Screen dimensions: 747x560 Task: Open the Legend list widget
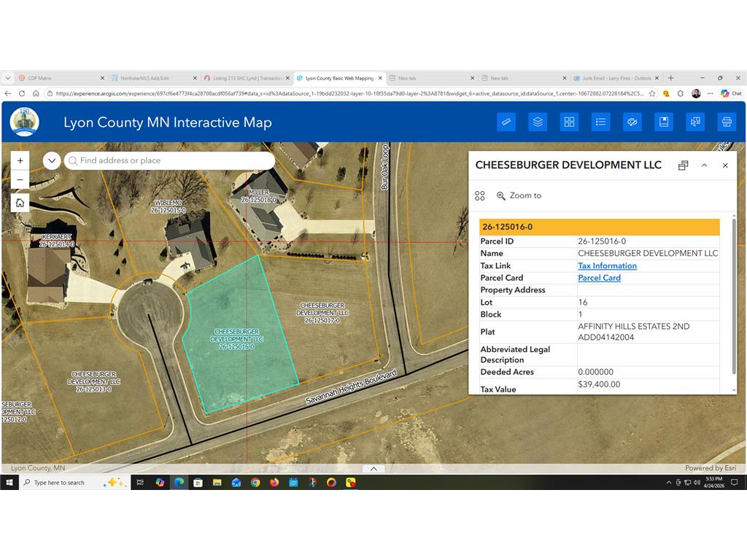(x=600, y=122)
